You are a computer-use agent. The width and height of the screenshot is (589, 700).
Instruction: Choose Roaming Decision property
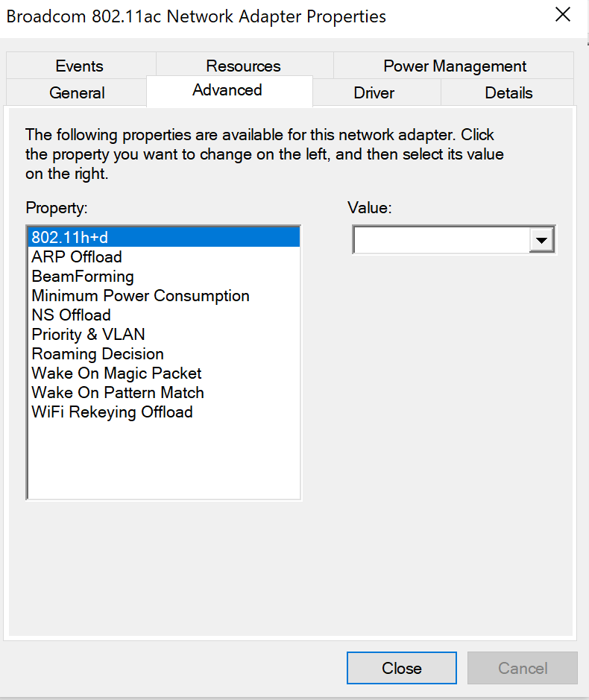pos(163,353)
